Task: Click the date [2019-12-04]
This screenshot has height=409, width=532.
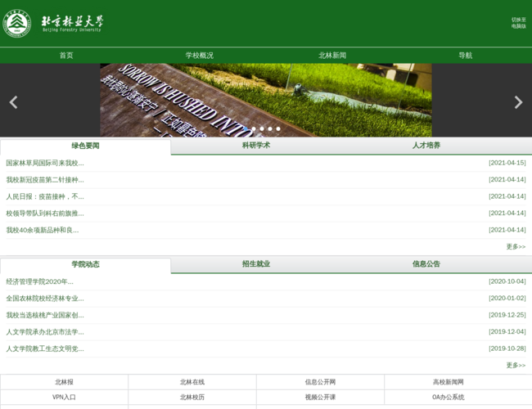Action: [507, 331]
